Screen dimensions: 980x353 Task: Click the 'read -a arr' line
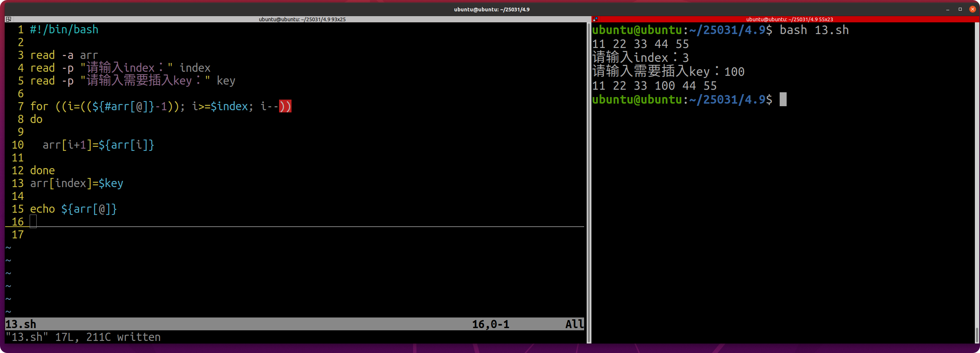click(x=64, y=55)
